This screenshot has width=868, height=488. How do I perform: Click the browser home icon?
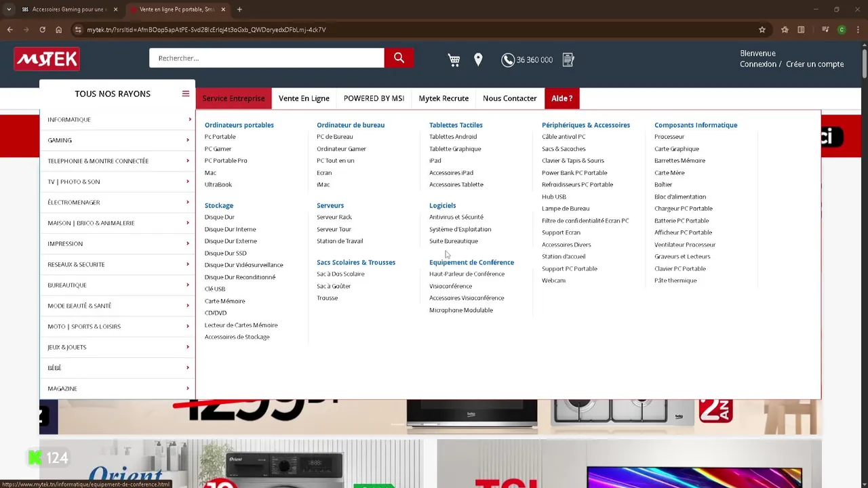click(58, 30)
